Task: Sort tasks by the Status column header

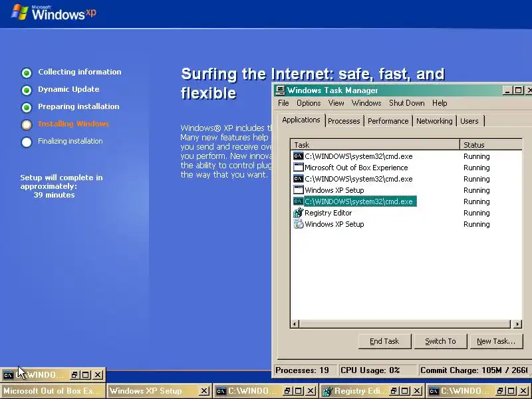Action: point(491,145)
